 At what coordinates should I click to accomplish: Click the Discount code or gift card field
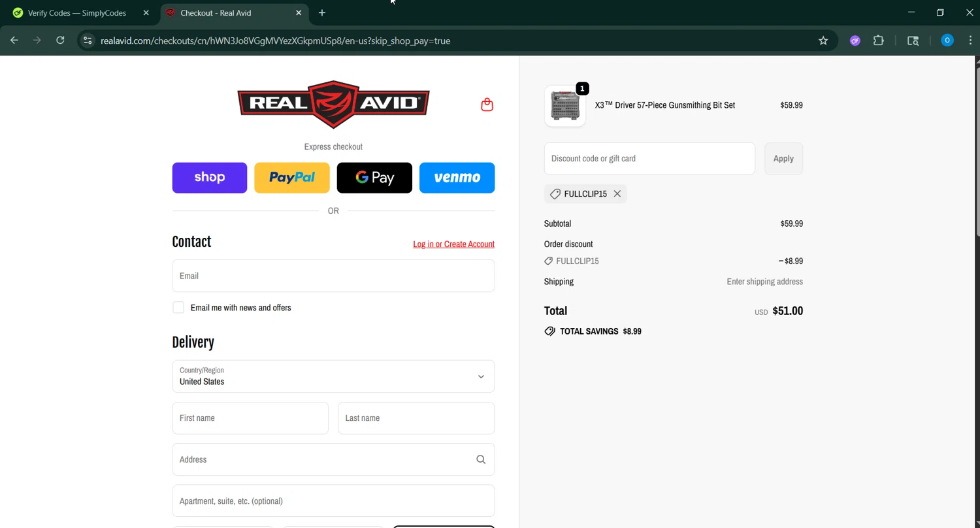(x=649, y=159)
